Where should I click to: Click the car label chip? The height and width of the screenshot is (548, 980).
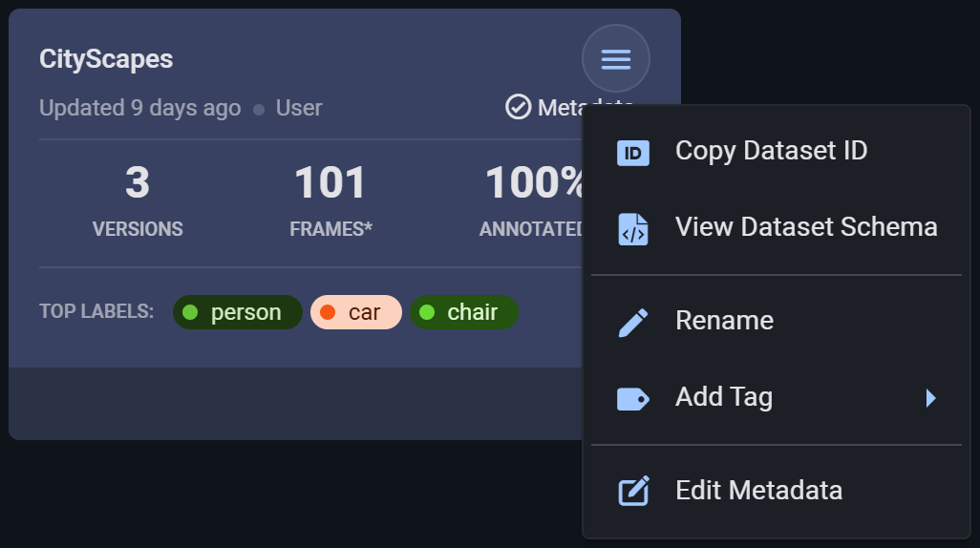[x=355, y=312]
